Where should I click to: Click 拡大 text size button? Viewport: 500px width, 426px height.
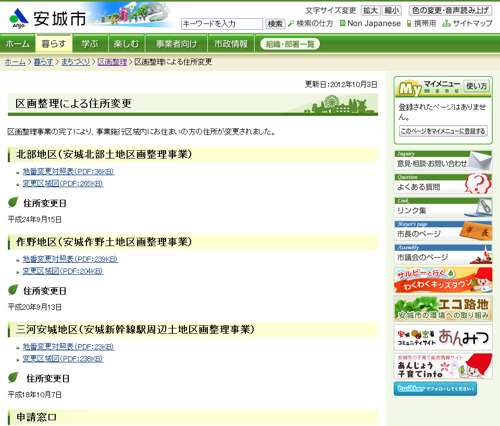coord(370,10)
